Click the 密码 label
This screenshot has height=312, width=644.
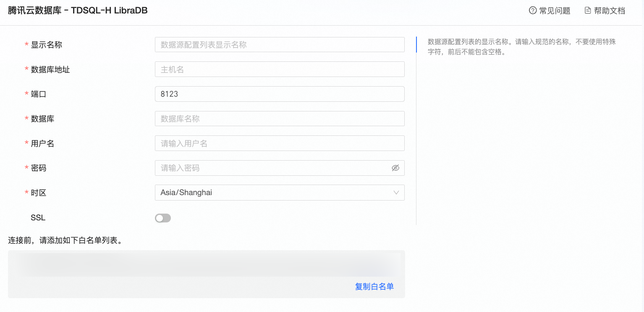tap(39, 168)
